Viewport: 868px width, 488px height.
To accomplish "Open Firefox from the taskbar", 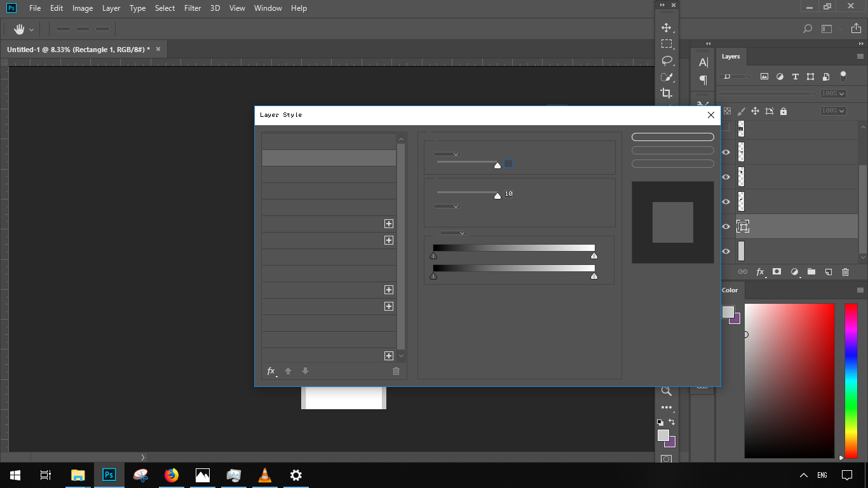I will coord(172,475).
